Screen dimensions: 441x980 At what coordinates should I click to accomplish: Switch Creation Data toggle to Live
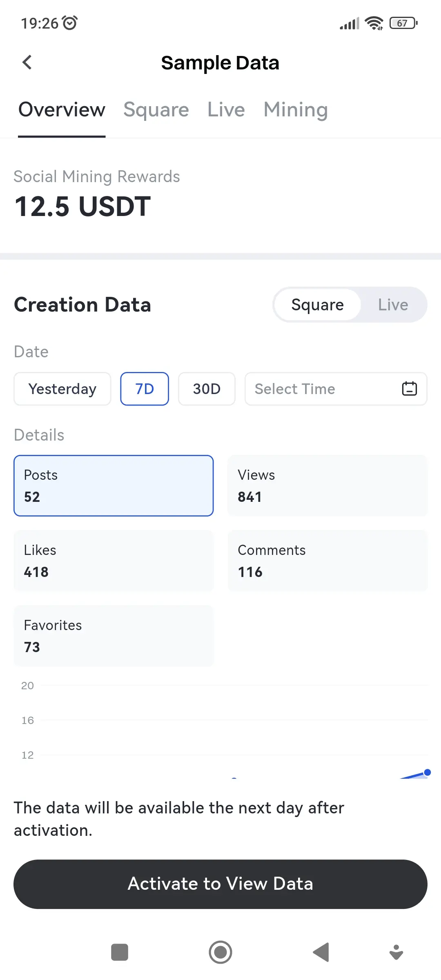393,305
